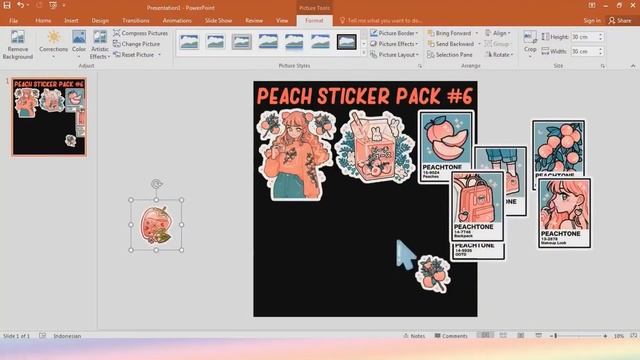Click Sign in link
This screenshot has width=640, height=360.
pos(592,20)
